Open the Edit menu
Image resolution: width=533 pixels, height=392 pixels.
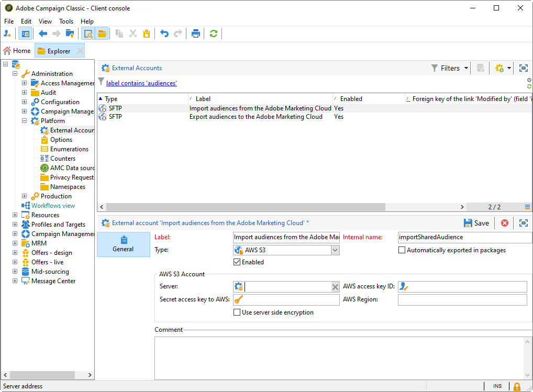[x=26, y=21]
